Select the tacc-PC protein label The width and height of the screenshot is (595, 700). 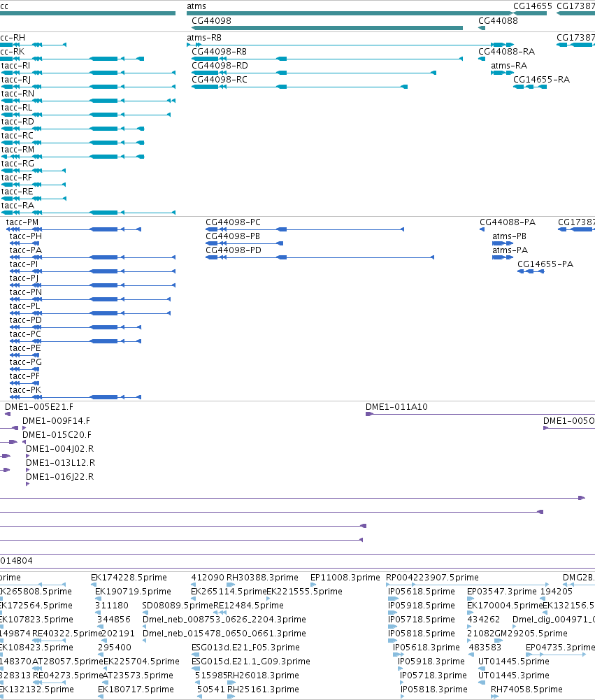(x=25, y=334)
